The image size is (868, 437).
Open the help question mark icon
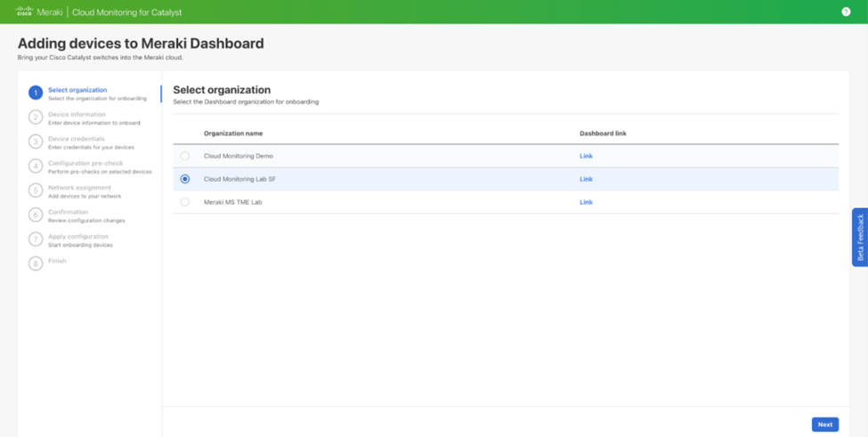[846, 12]
